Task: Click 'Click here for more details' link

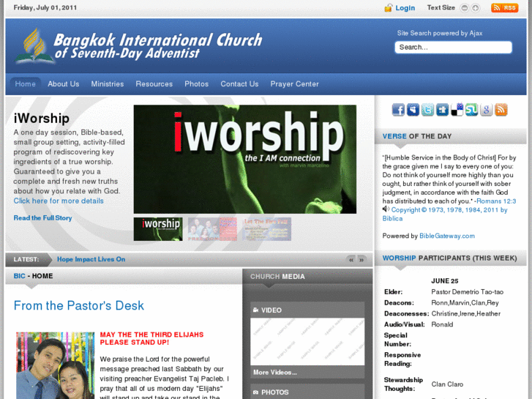Action: pyautogui.click(x=59, y=201)
